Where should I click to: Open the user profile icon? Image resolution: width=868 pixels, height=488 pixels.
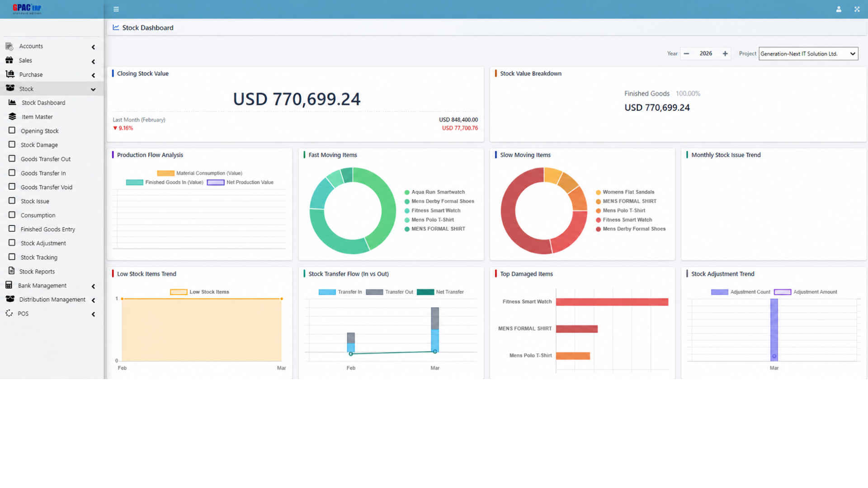click(x=839, y=9)
